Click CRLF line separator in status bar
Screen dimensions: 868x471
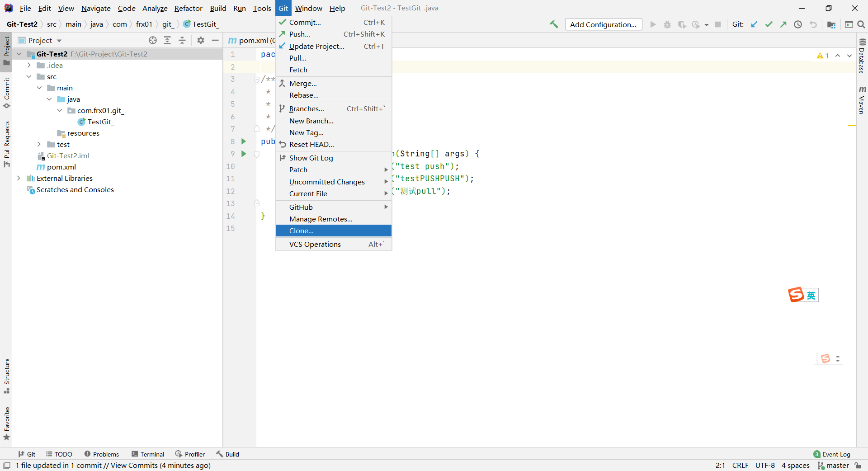[x=741, y=465]
